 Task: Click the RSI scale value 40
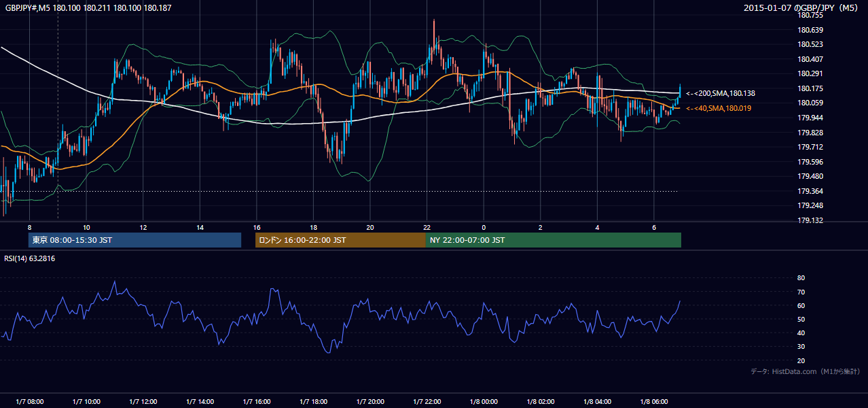[801, 333]
